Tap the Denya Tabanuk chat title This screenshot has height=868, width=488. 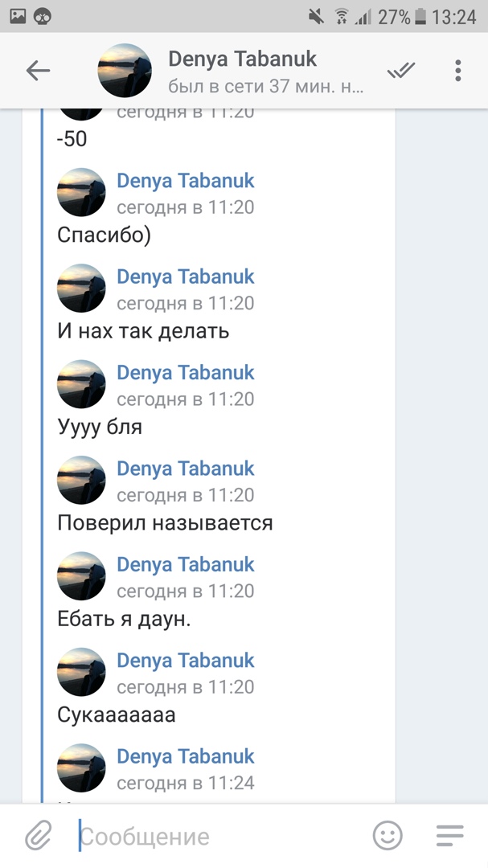pos(242,59)
